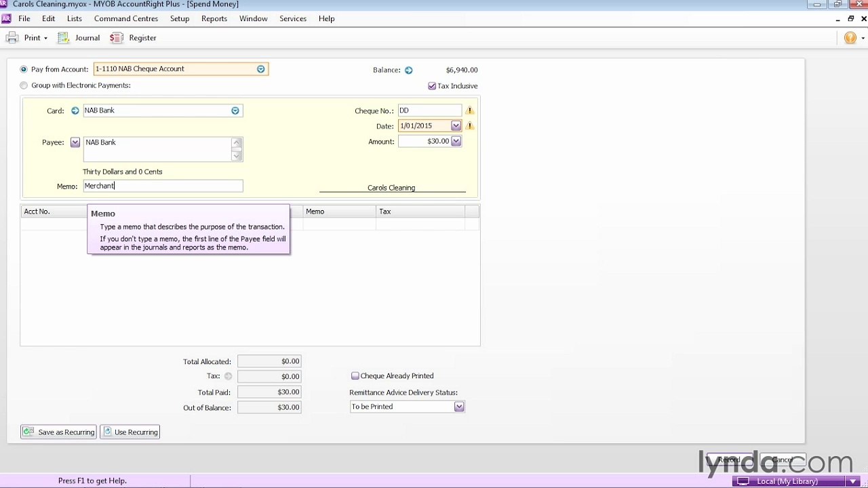Click the Record button

(730, 460)
